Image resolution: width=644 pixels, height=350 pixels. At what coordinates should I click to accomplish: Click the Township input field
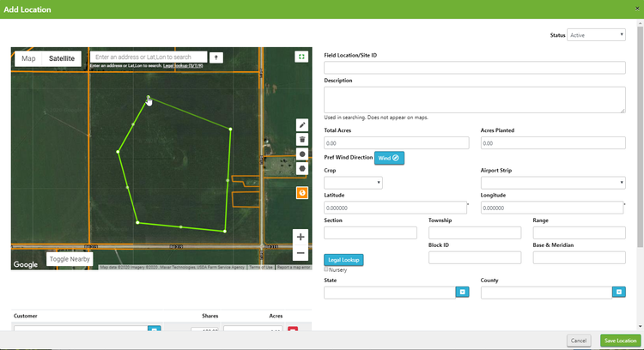tap(474, 232)
